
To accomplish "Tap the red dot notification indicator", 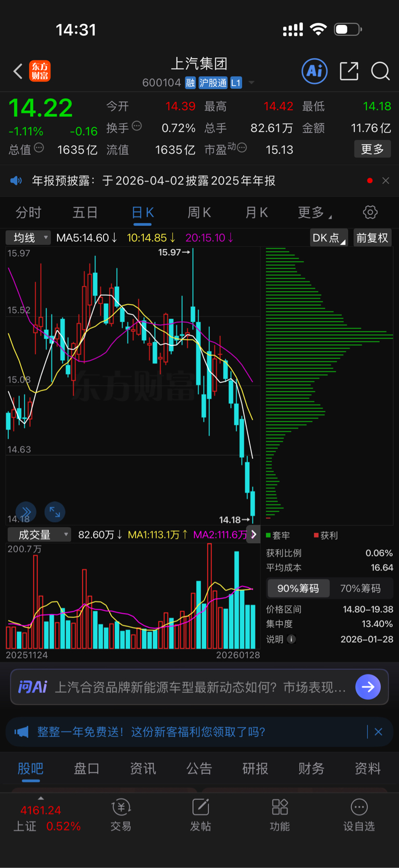I will (370, 180).
